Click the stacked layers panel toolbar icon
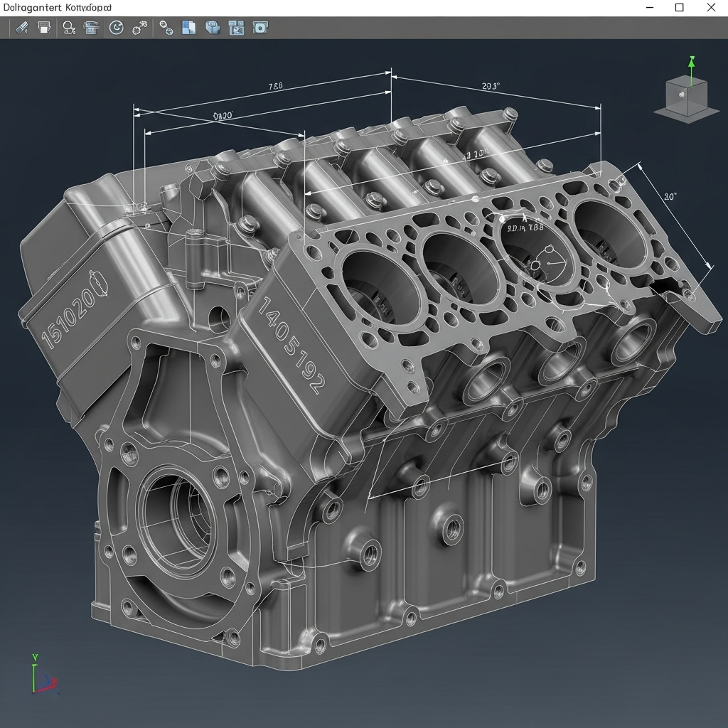This screenshot has height=728, width=728. (92, 28)
